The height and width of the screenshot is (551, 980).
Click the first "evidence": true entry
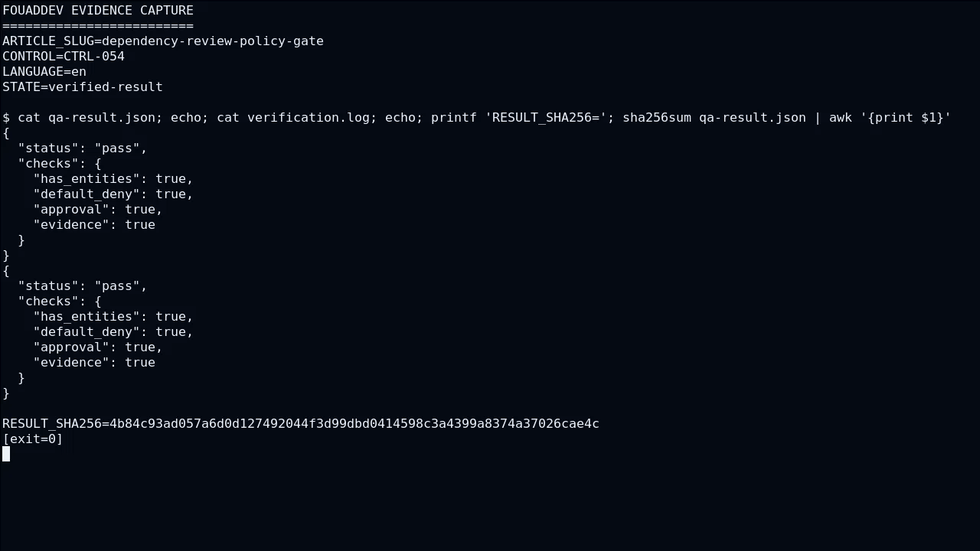(x=94, y=224)
